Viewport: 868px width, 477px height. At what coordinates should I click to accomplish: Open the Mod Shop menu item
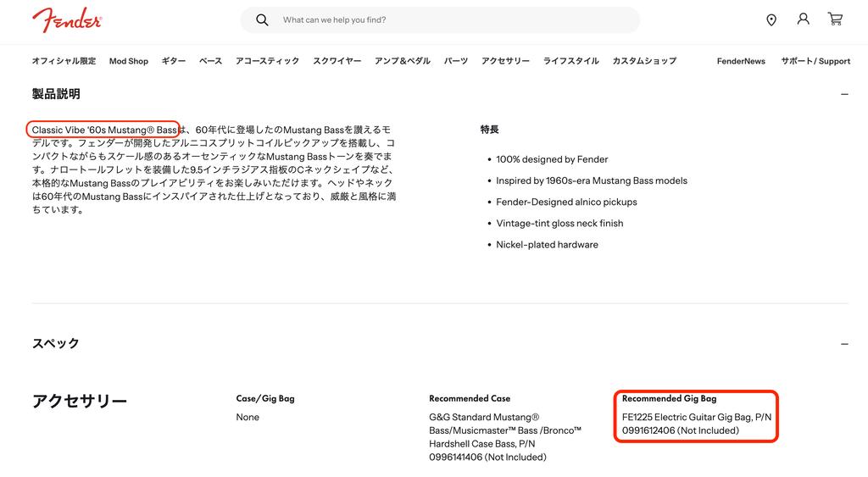[129, 61]
